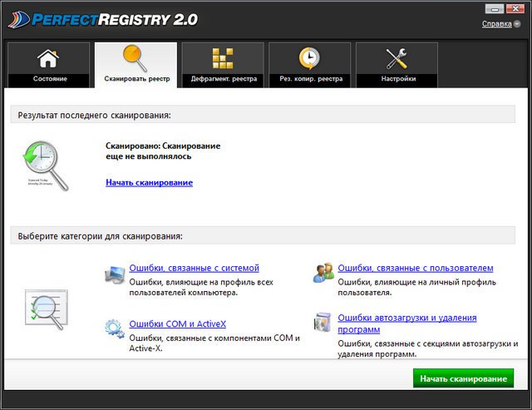Click the yellow blocks defragmentation icon
The width and height of the screenshot is (532, 410).
point(222,58)
